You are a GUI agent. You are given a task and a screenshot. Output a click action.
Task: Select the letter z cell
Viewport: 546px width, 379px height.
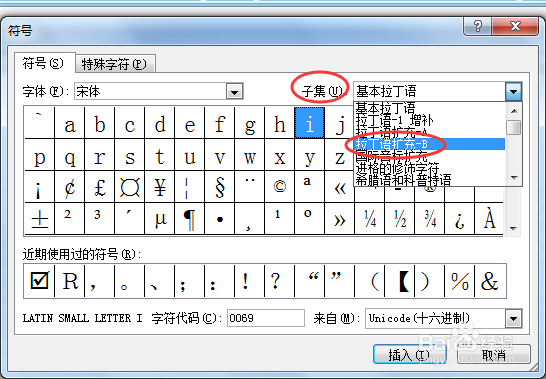[x=340, y=155]
